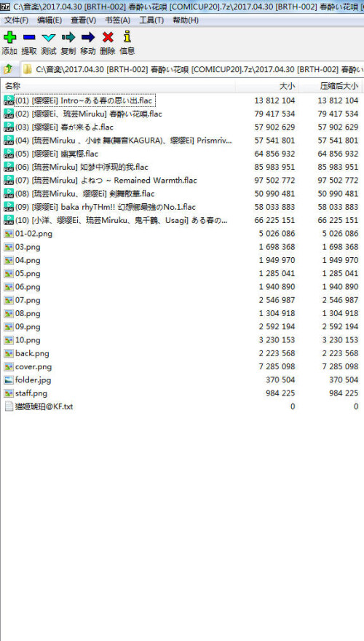Go up one folder level icon
This screenshot has height=641, width=364.
(x=8, y=69)
